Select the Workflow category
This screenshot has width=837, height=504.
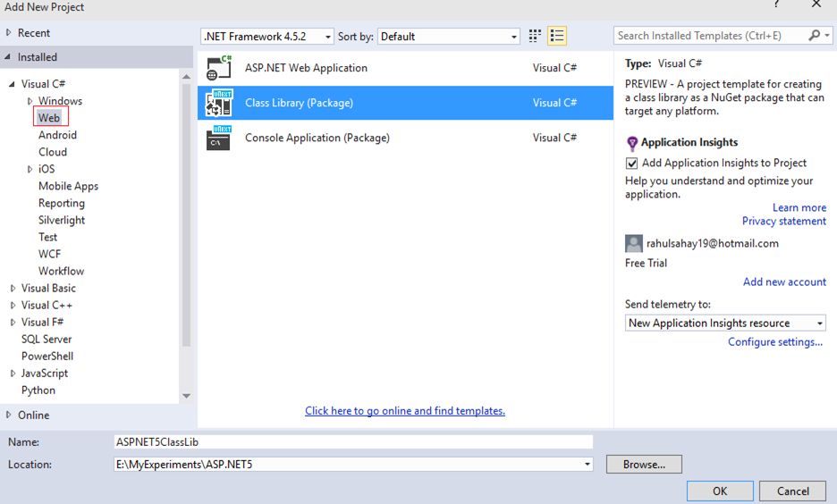point(62,271)
